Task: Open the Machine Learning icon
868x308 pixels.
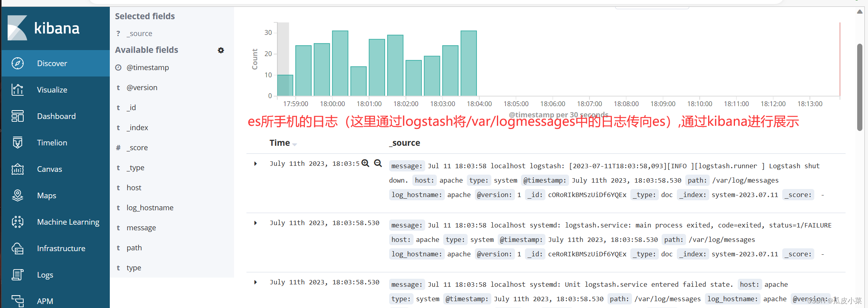Action: (x=18, y=222)
